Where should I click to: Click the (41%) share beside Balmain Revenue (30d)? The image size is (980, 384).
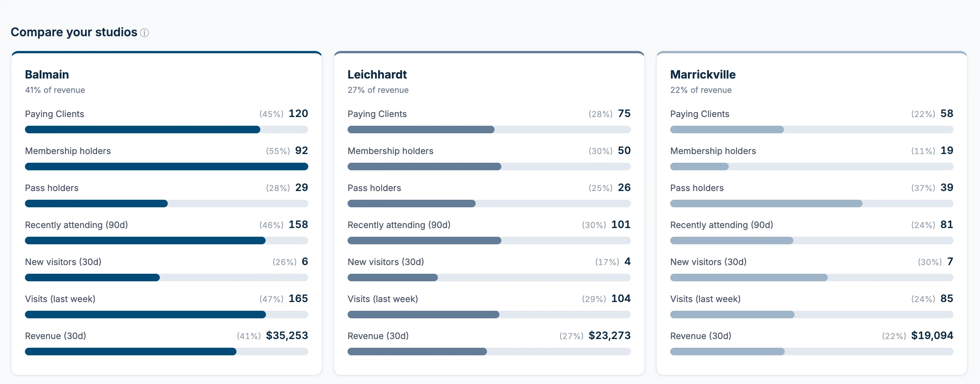(x=249, y=336)
